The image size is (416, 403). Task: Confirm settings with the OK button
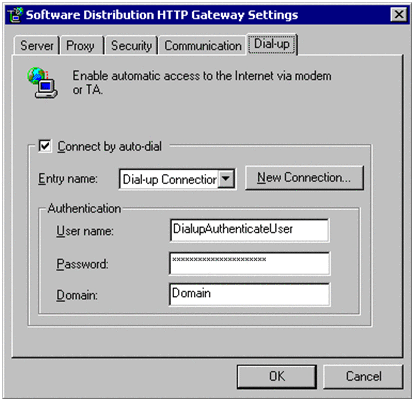pyautogui.click(x=277, y=376)
